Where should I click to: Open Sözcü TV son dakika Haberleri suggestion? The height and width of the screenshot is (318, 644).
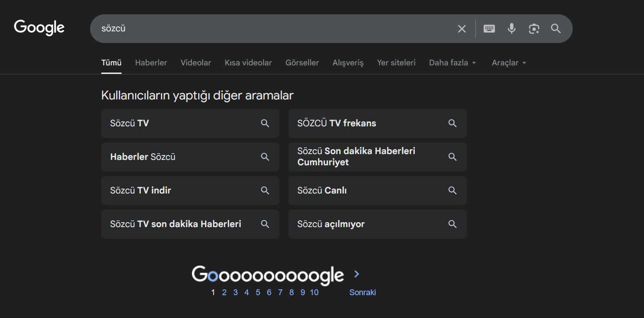click(190, 224)
